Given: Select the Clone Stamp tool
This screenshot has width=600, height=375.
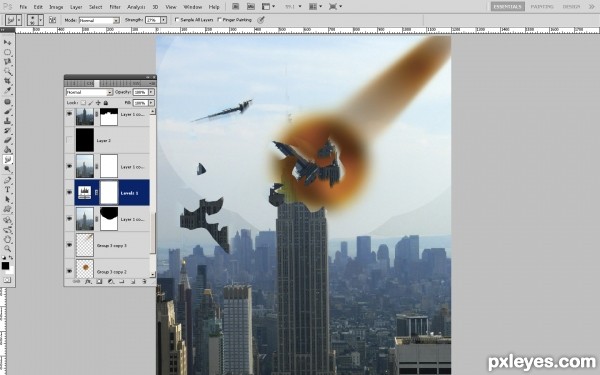Looking at the screenshot, I should 7,121.
